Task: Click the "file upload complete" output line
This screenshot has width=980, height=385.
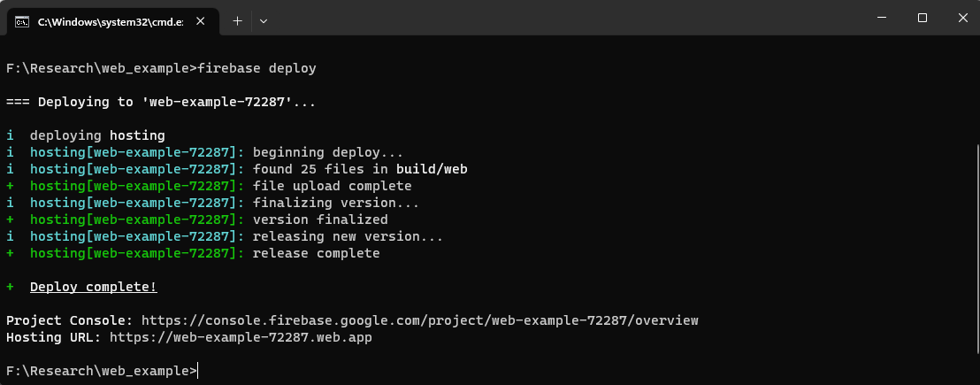Action: click(x=332, y=186)
